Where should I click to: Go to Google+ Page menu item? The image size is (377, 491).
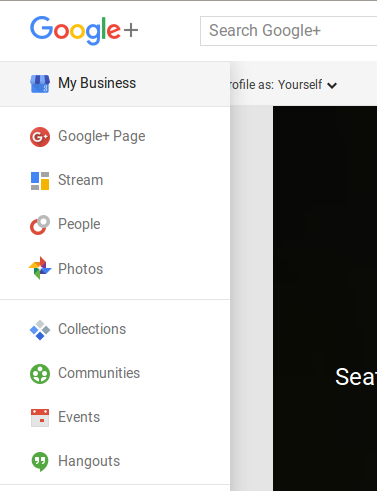102,136
